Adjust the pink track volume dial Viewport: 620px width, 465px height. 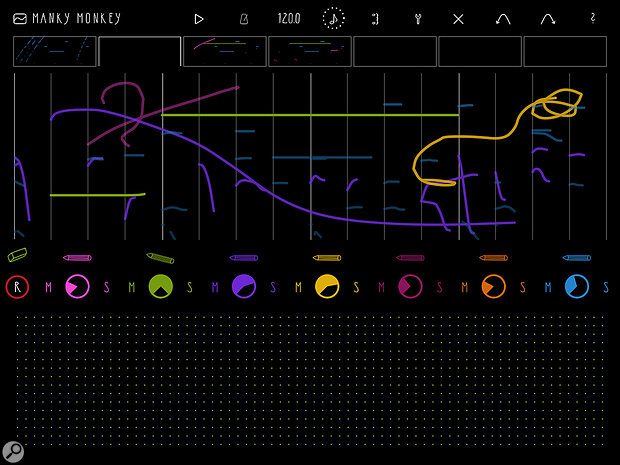pos(77,286)
